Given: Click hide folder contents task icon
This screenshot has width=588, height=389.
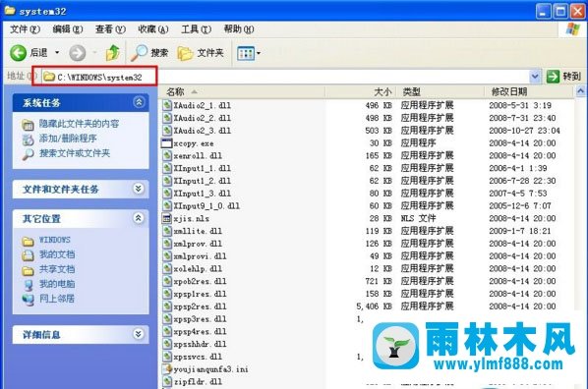Looking at the screenshot, I should tap(28, 124).
